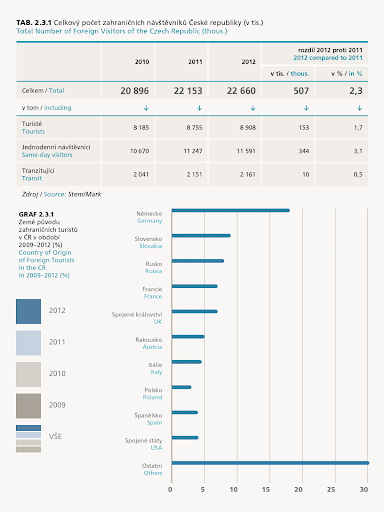Click the down arrow under the 2011 total
This screenshot has width=384, height=512.
point(199,108)
